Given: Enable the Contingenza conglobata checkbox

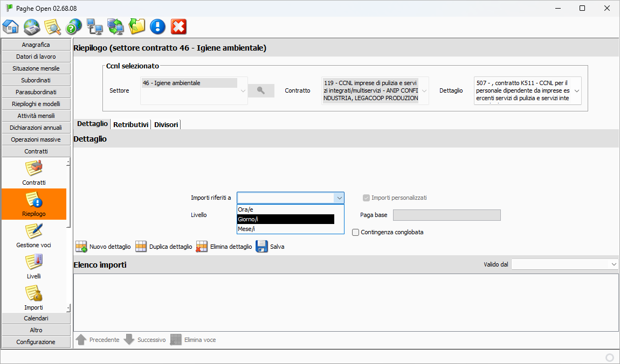Looking at the screenshot, I should coord(356,232).
